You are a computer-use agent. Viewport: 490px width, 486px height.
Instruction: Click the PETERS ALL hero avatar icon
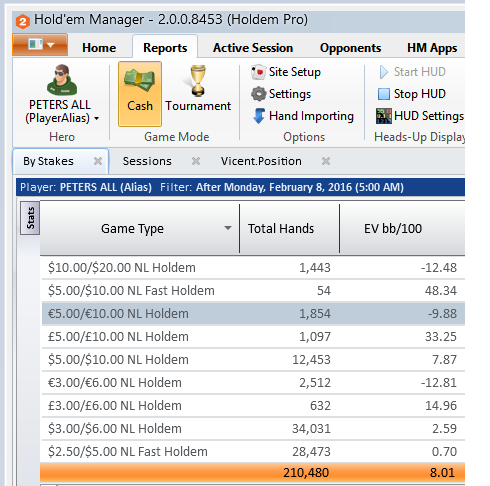pyautogui.click(x=62, y=80)
